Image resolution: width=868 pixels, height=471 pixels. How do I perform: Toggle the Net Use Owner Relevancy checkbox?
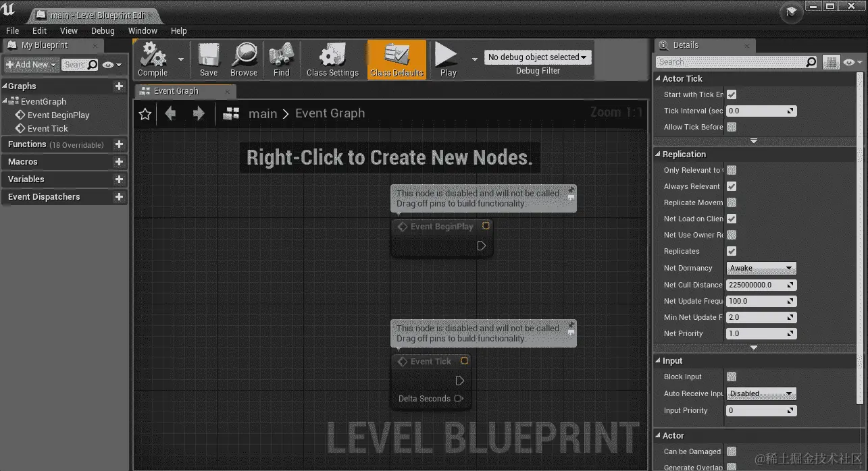[732, 235]
